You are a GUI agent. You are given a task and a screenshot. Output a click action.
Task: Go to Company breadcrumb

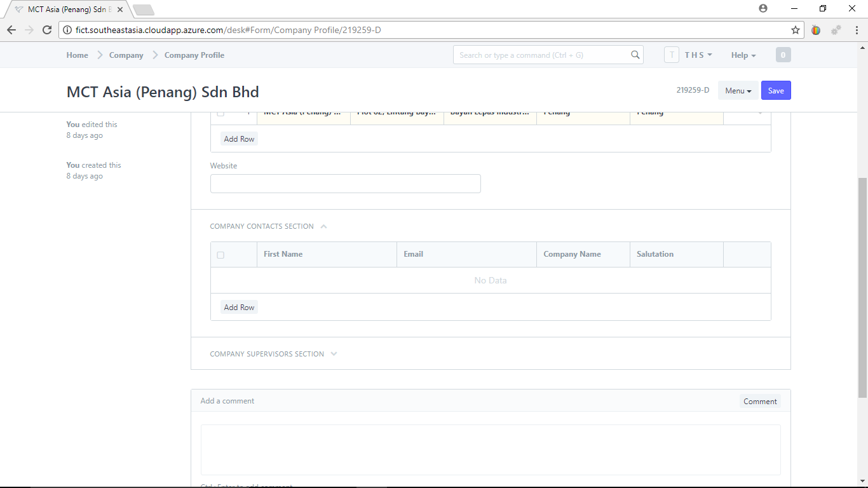pyautogui.click(x=126, y=55)
